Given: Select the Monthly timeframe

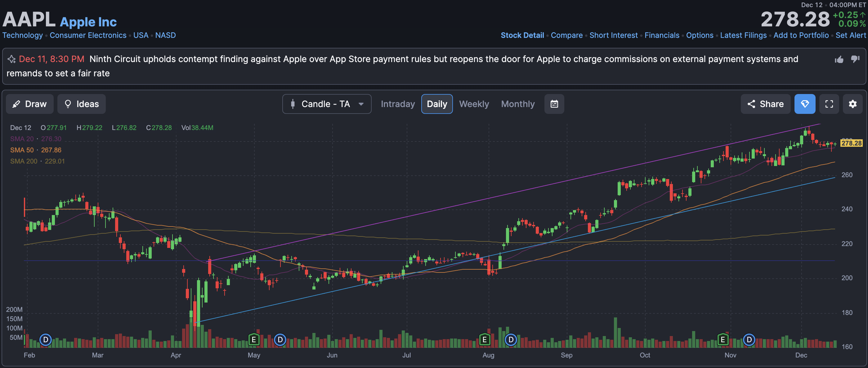Looking at the screenshot, I should (517, 104).
